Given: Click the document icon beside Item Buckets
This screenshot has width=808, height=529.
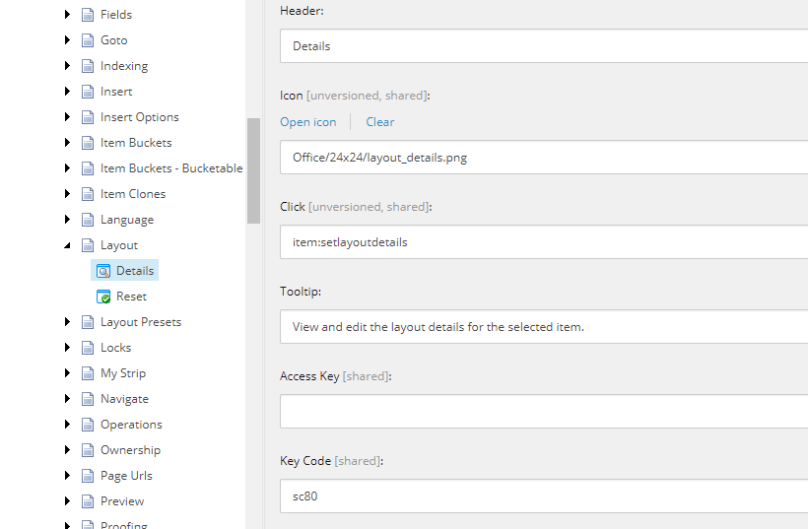Looking at the screenshot, I should tap(87, 143).
